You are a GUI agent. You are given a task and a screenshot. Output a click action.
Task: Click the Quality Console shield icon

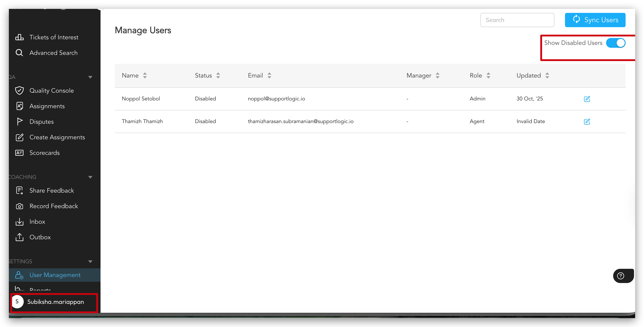coord(19,91)
